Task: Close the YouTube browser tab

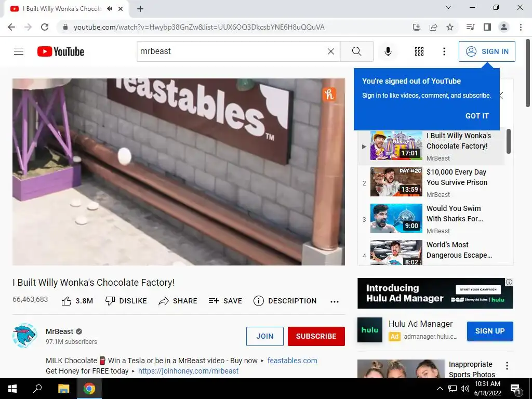Action: [x=121, y=9]
